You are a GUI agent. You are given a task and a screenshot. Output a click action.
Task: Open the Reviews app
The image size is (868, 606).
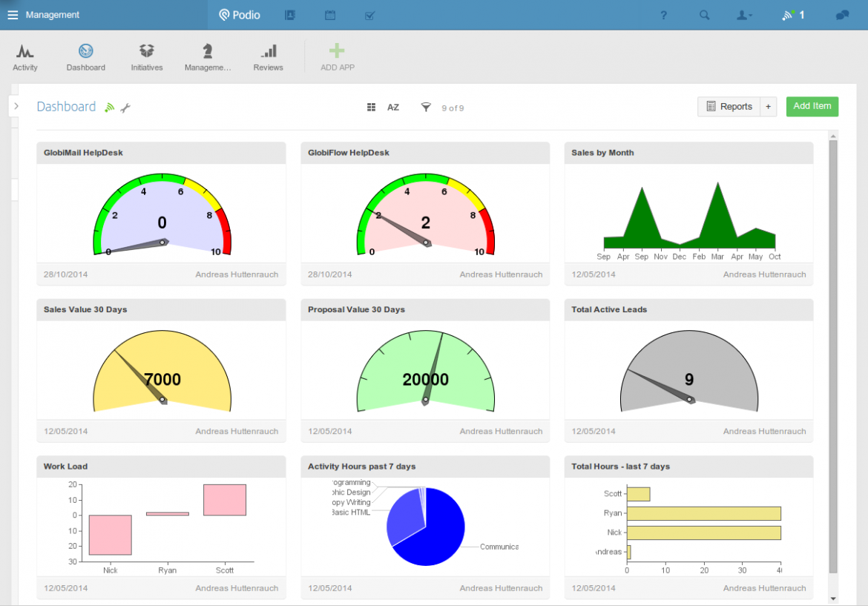point(268,57)
